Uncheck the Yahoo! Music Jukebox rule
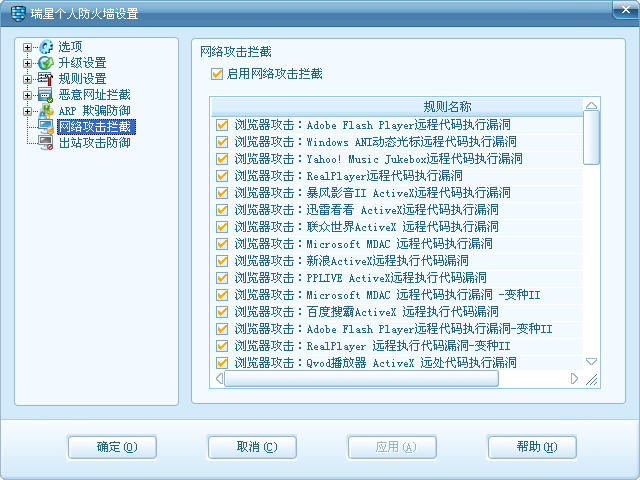This screenshot has height=480, width=640. click(222, 159)
